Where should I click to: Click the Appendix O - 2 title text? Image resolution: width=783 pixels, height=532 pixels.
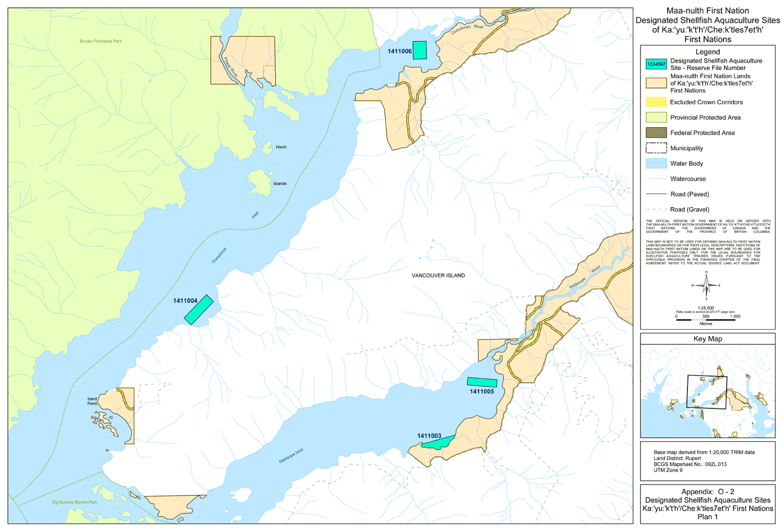coord(707,492)
